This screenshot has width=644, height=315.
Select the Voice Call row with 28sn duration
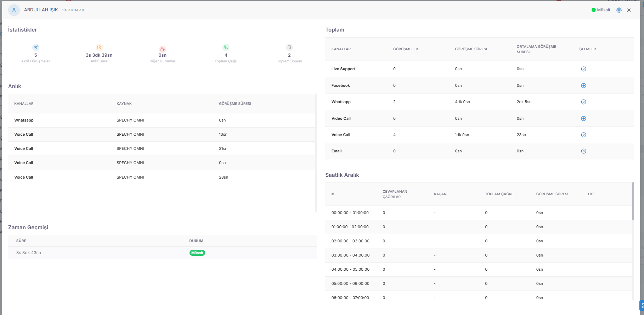click(x=162, y=177)
